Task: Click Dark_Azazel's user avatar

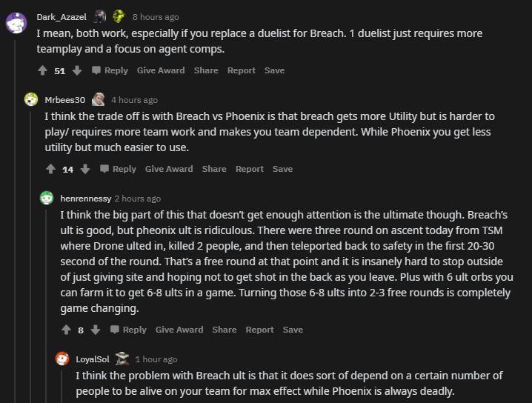Action: point(16,21)
